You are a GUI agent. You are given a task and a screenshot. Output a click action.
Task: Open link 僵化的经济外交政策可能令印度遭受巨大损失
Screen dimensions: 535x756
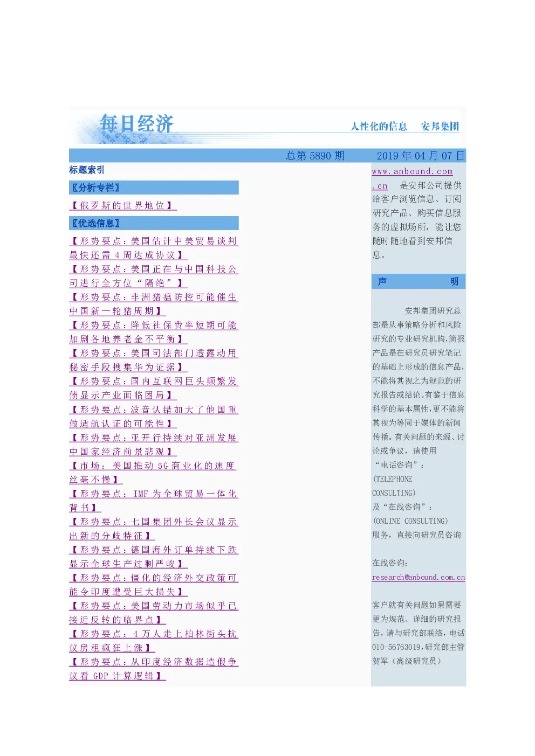pos(154,585)
